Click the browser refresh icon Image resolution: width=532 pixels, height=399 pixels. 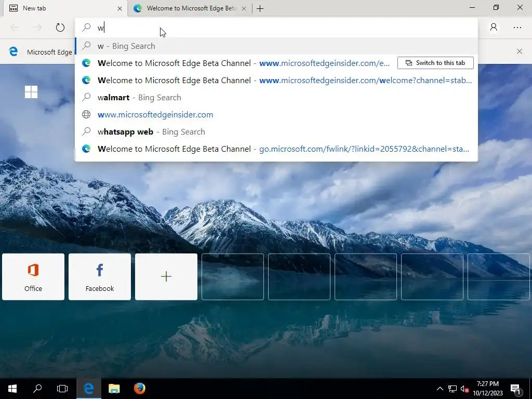pos(60,28)
